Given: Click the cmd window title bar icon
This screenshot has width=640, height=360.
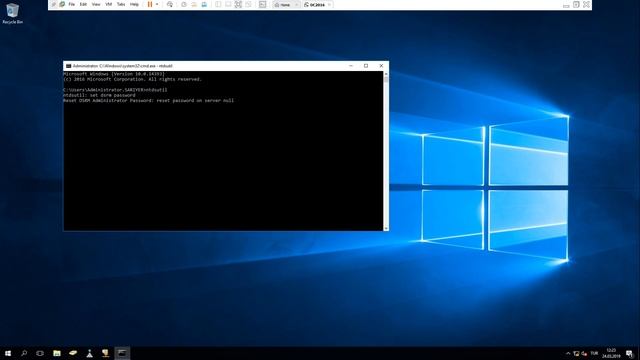Looking at the screenshot, I should pos(68,66).
